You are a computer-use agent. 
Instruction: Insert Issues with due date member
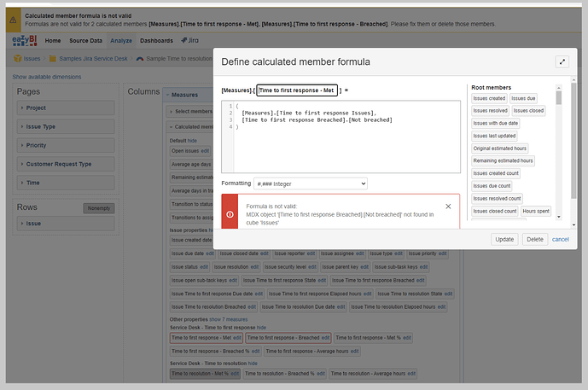(495, 123)
